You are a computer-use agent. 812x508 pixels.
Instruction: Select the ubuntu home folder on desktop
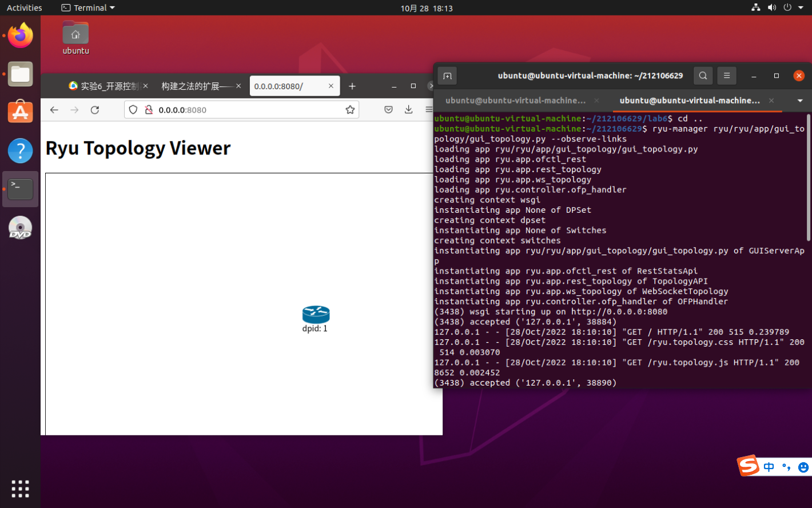coord(75,38)
